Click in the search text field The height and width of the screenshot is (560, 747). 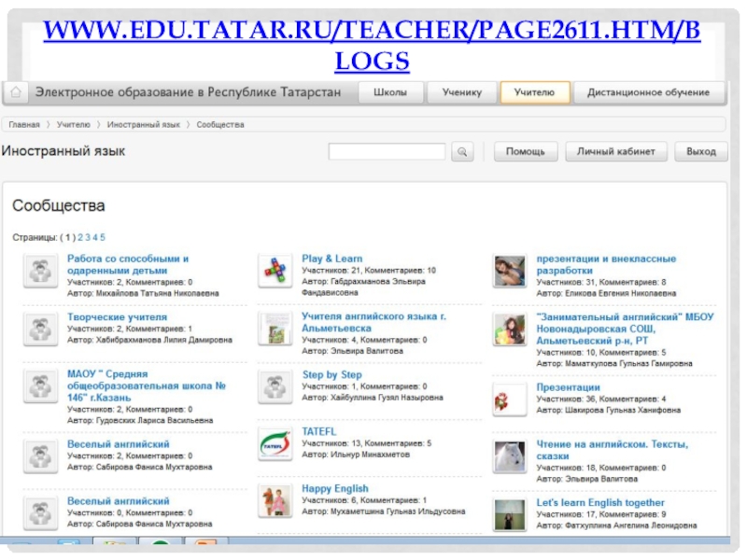(387, 151)
